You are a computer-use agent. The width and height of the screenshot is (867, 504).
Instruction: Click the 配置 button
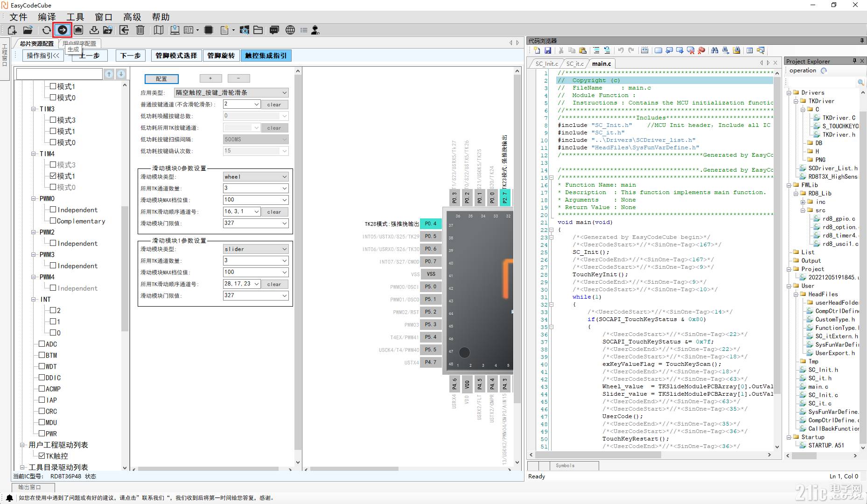[x=161, y=79]
